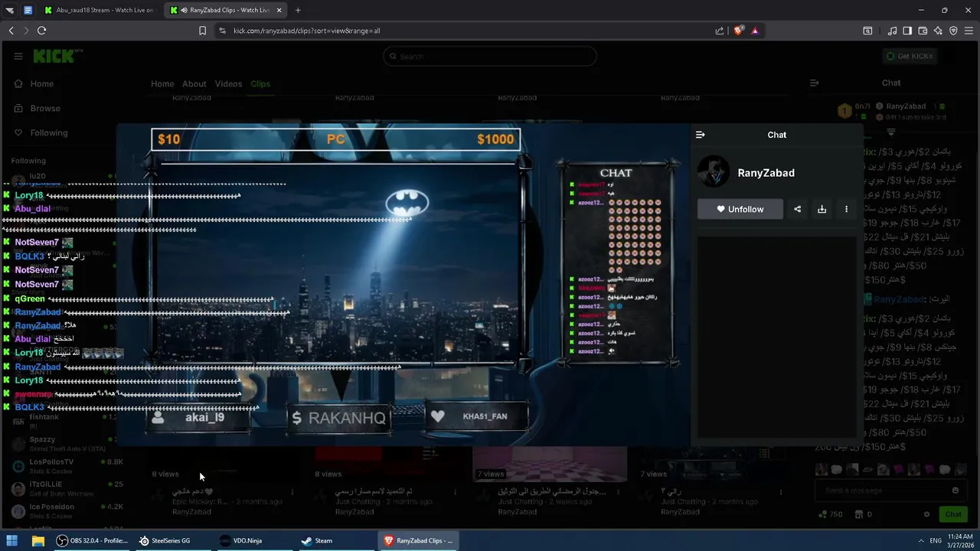This screenshot has height=551, width=980.
Task: Open the clip more options menu
Action: pyautogui.click(x=846, y=209)
